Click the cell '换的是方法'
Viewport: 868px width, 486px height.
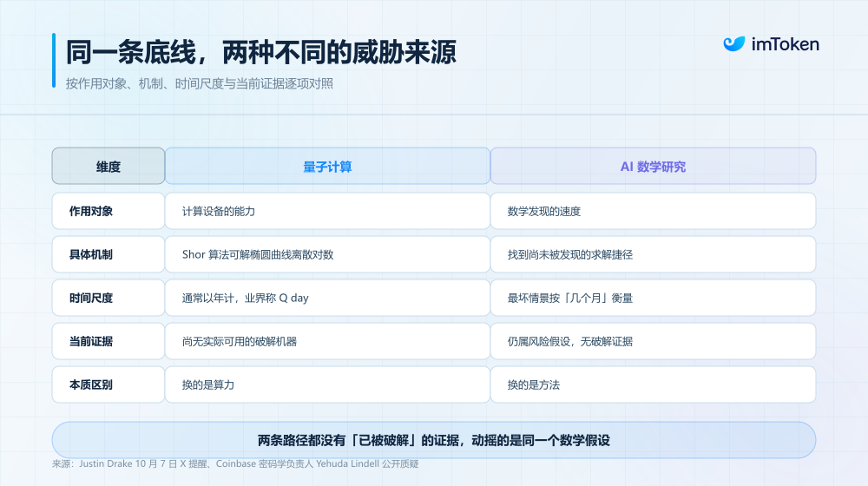coord(653,384)
